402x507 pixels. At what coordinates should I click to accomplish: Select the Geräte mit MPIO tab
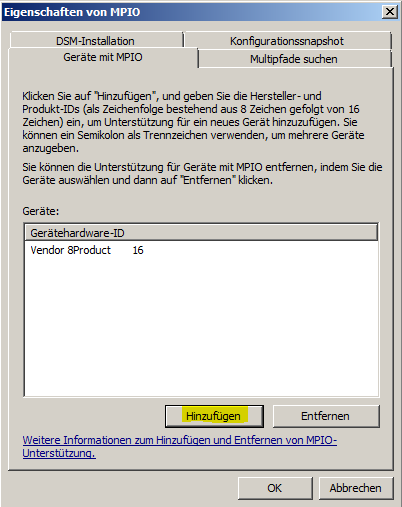(103, 57)
